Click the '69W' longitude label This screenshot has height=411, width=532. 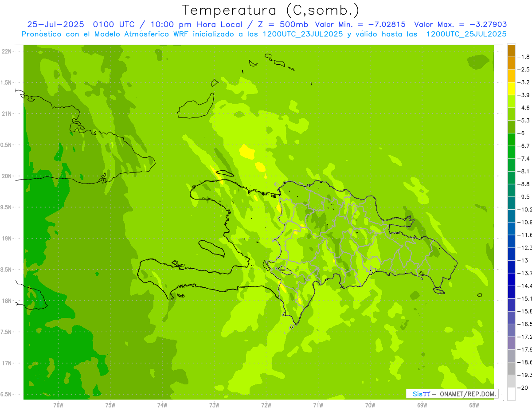click(x=422, y=405)
